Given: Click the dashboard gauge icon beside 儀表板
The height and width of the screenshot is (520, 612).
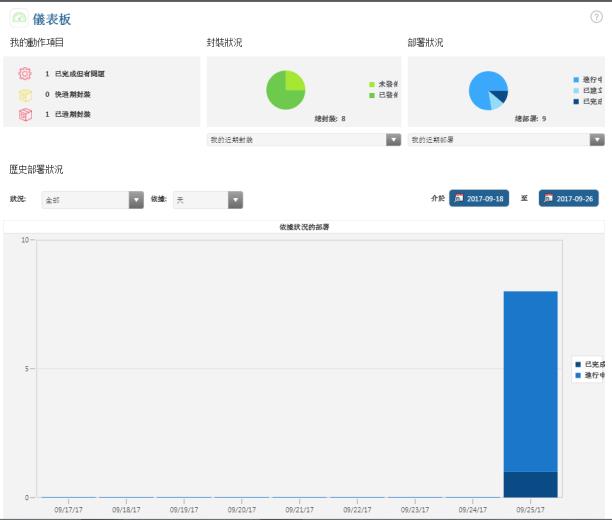Looking at the screenshot, I should pyautogui.click(x=19, y=18).
